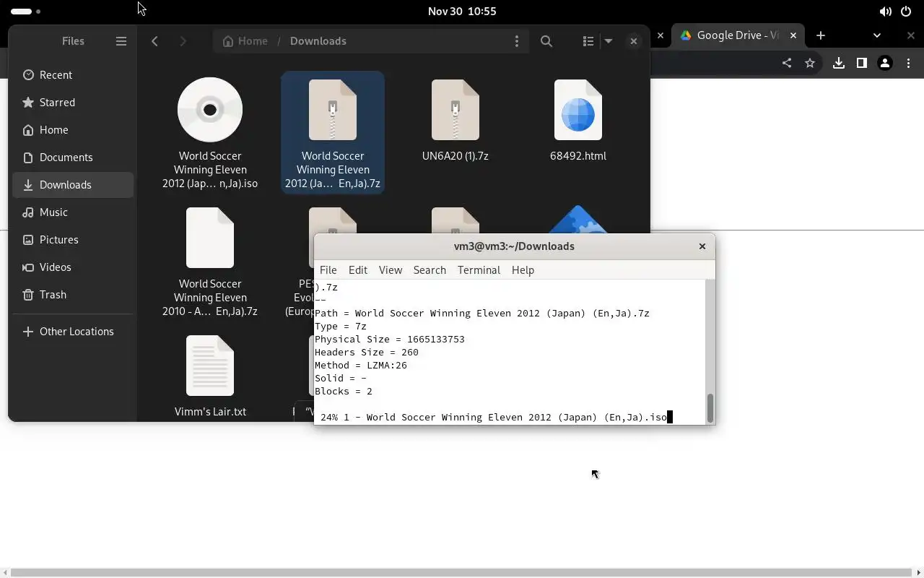The height and width of the screenshot is (578, 924).
Task: Open Trash in Files sidebar
Action: 73,295
